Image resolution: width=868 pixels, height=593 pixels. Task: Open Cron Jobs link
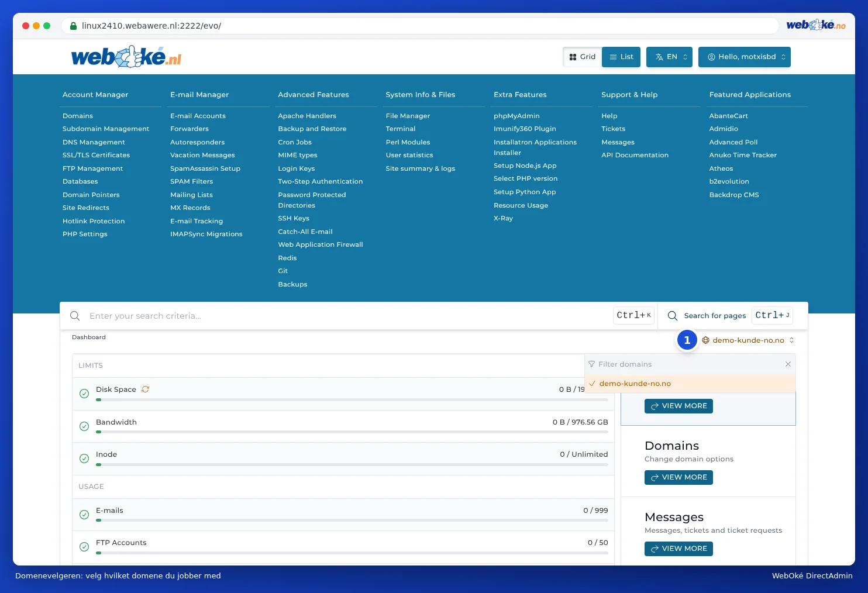tap(295, 142)
